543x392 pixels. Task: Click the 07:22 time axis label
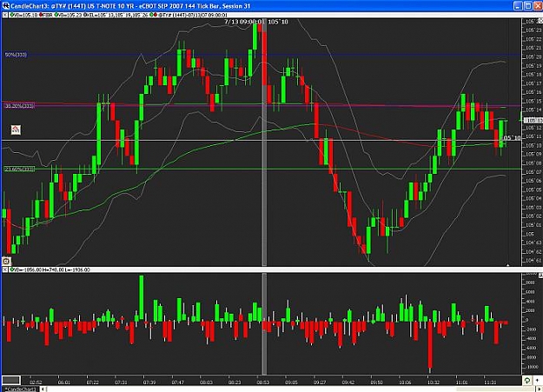[92, 382]
